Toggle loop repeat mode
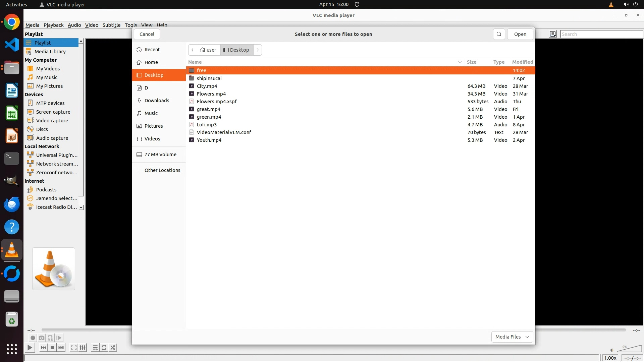The width and height of the screenshot is (644, 362). click(104, 348)
